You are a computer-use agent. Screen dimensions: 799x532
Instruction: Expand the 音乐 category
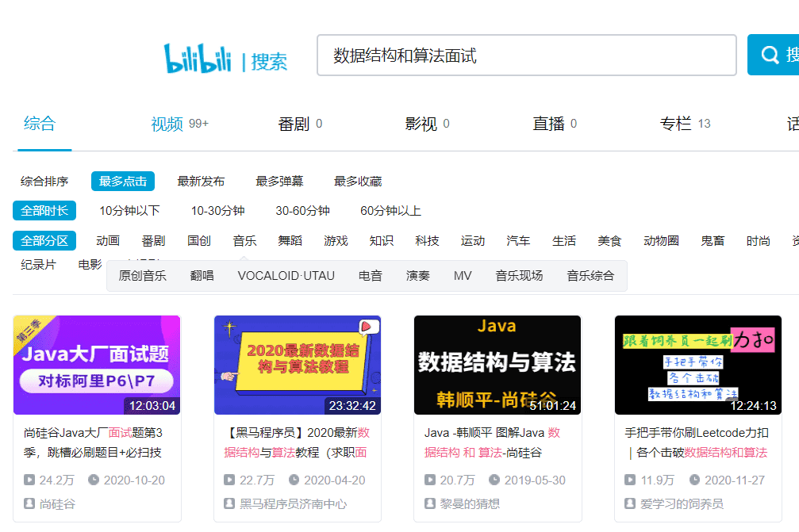coord(244,241)
